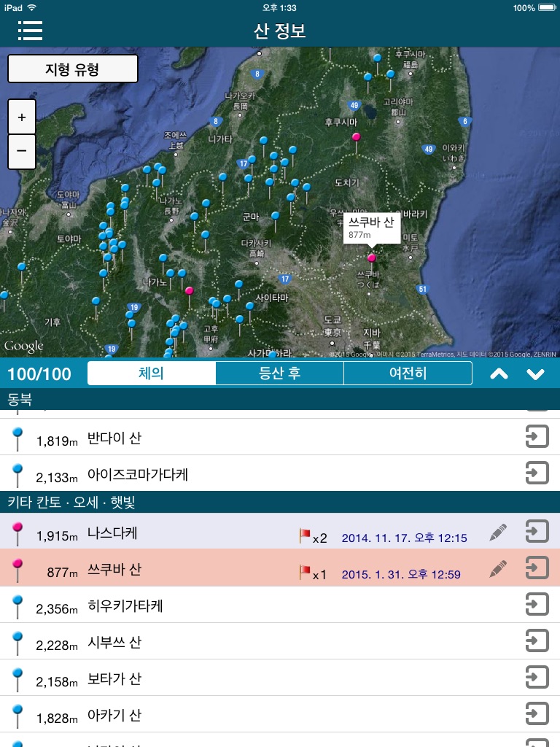This screenshot has height=747, width=560.
Task: Open details arrow for 쓰쿠바 산
Action: 537,568
